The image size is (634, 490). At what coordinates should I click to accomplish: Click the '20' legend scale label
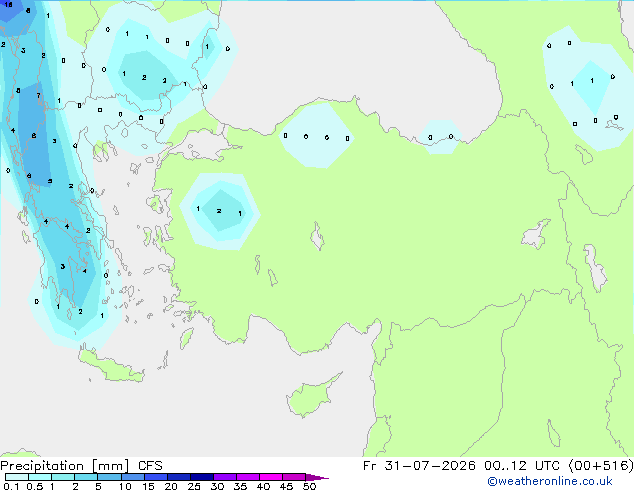point(171,486)
